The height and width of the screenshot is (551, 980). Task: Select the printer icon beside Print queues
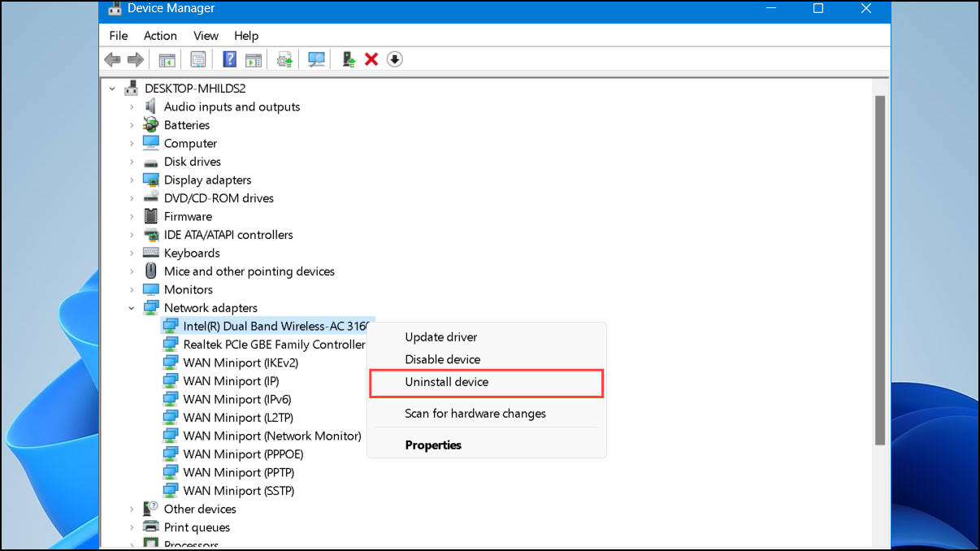point(151,527)
